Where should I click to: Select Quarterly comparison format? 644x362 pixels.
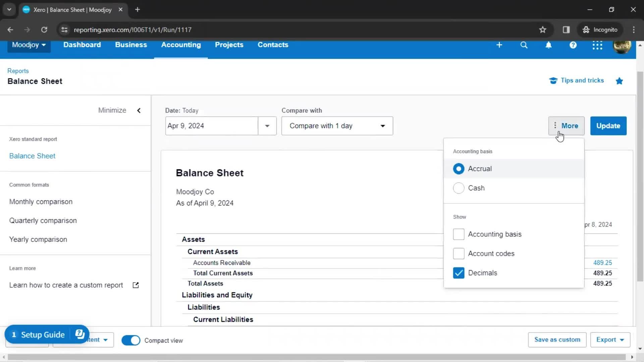(43, 221)
